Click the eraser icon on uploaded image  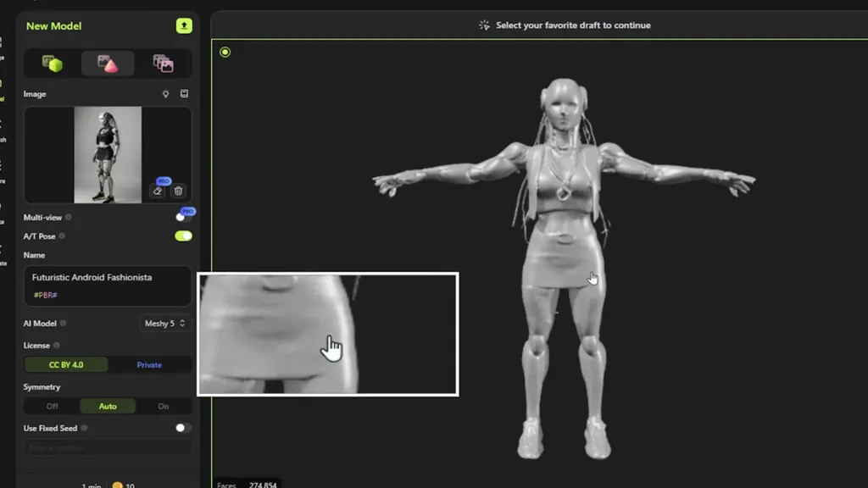[x=158, y=191]
